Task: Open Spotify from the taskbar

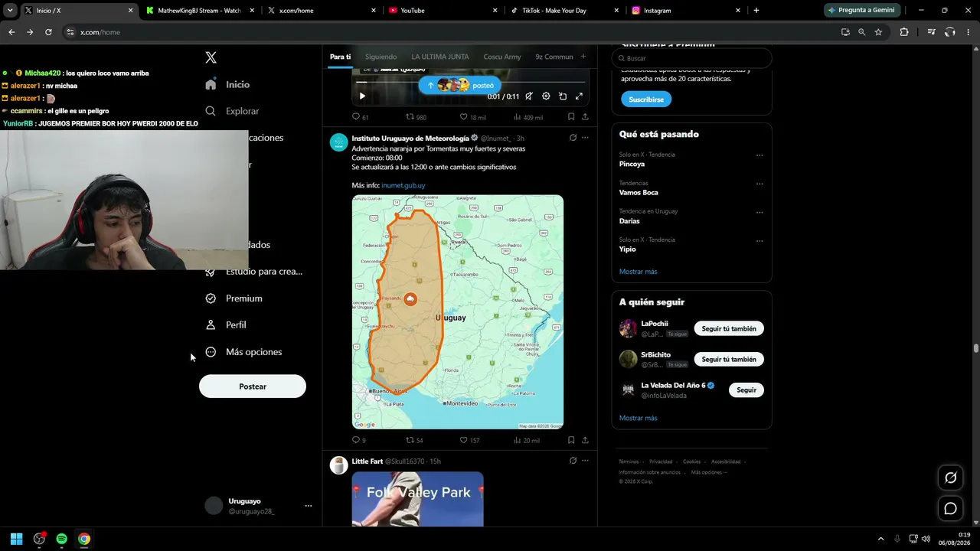Action: coord(62,539)
